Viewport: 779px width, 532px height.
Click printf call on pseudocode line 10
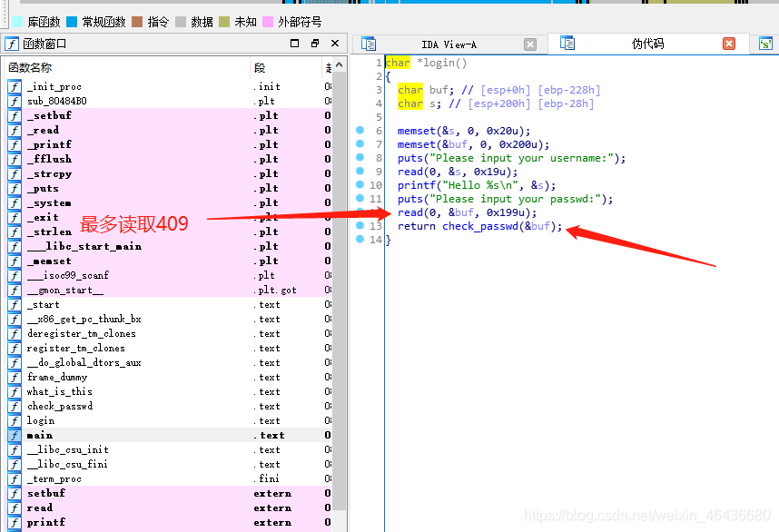[x=417, y=185]
